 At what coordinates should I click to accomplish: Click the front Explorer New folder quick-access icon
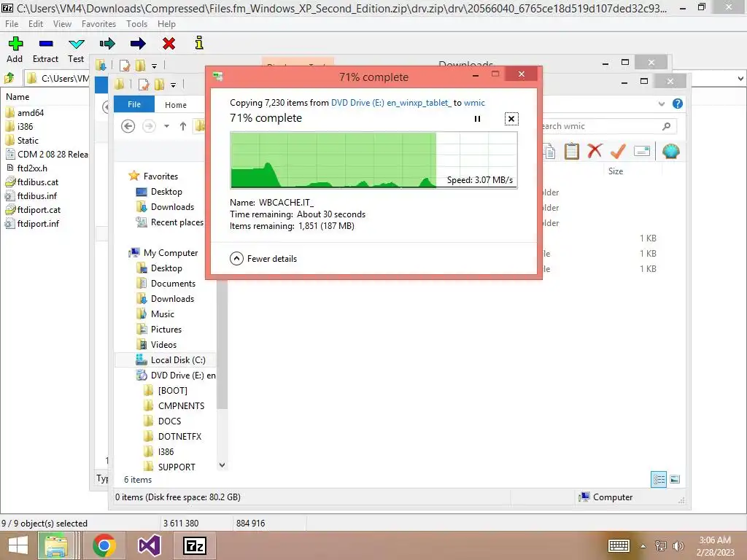coord(159,85)
